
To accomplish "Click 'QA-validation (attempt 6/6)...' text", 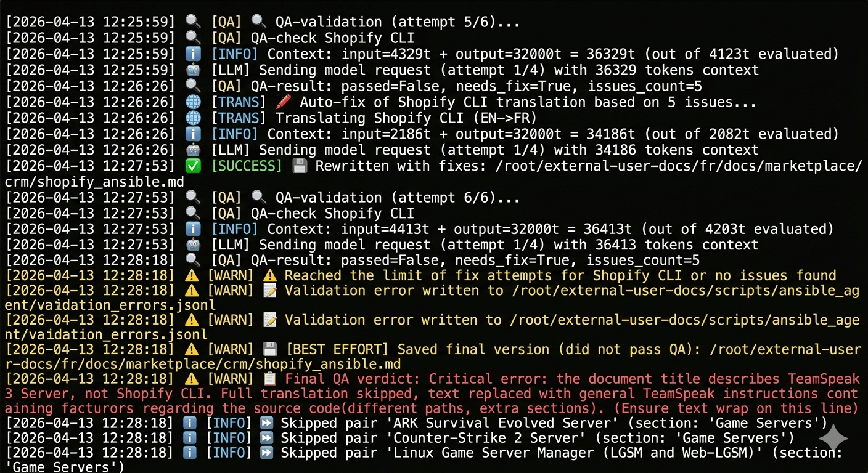I will coord(398,198).
